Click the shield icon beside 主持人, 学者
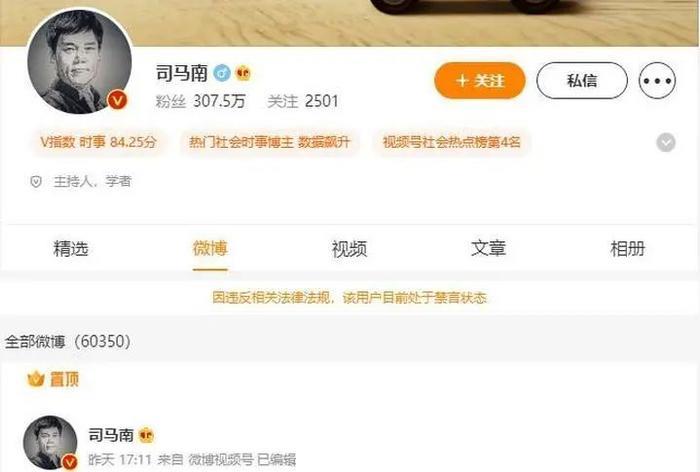This screenshot has height=472, width=700. (36, 182)
